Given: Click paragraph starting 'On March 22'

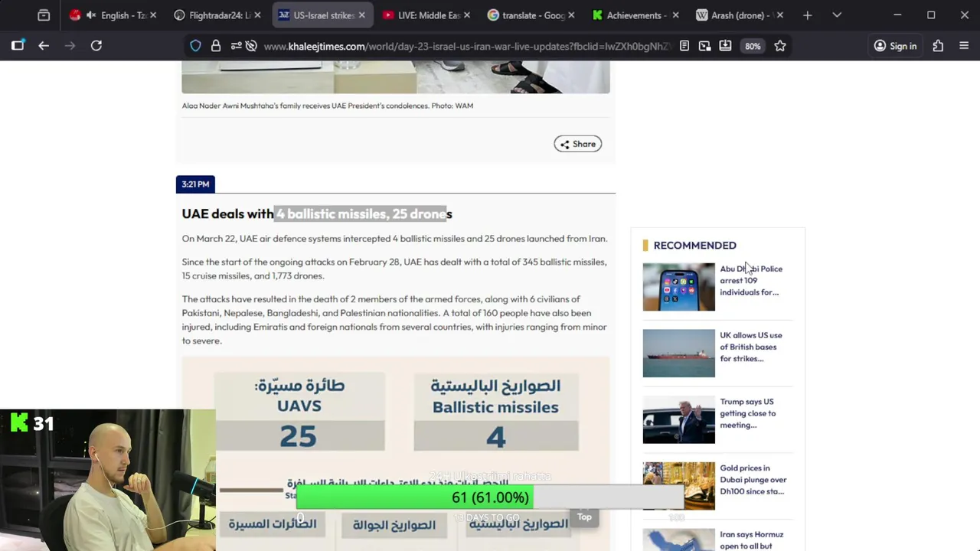Looking at the screenshot, I should [394, 239].
